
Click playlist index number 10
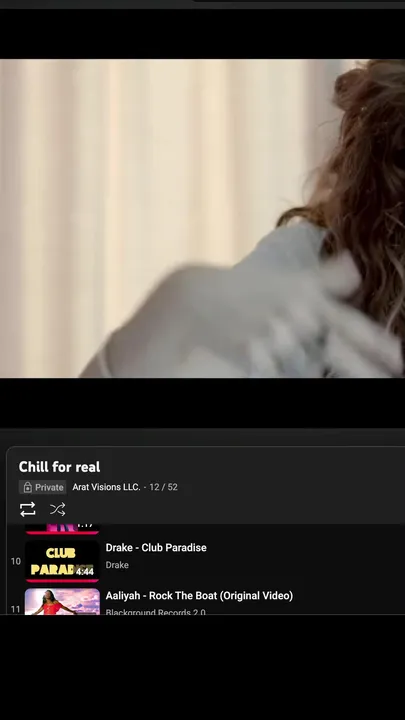[16, 561]
